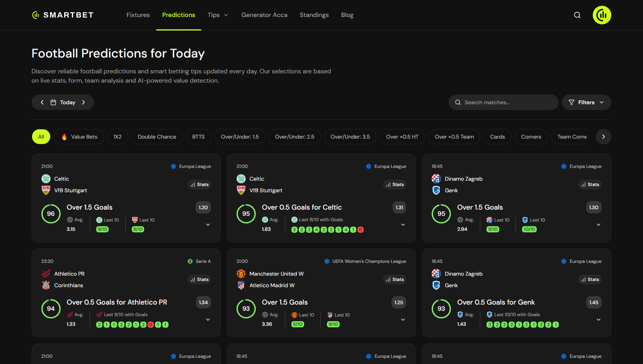
Task: Expand the Tips menu
Action: [x=218, y=15]
